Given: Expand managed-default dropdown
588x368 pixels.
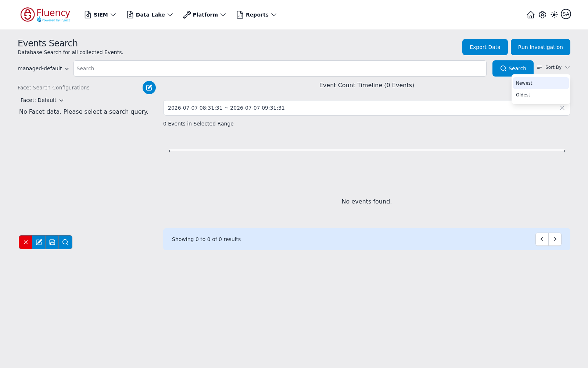Looking at the screenshot, I should (43, 68).
